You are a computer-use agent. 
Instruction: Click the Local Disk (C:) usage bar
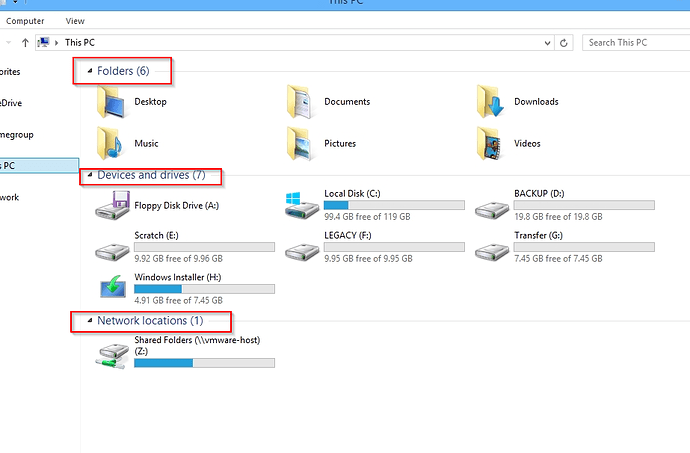[x=394, y=205]
